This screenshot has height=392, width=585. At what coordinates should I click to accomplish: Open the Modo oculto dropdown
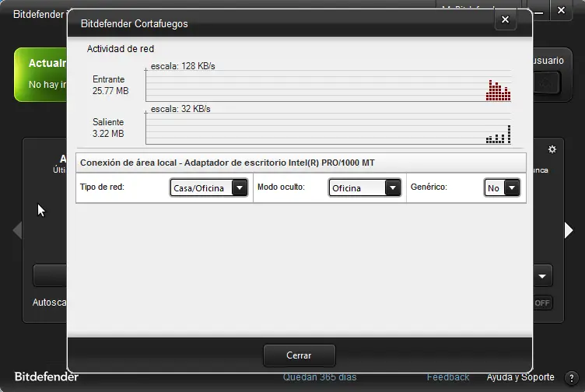pyautogui.click(x=365, y=187)
